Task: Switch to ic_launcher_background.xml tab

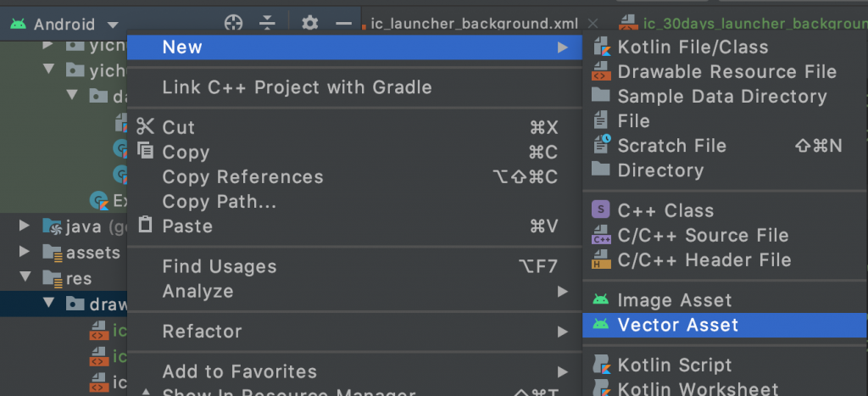Action: [475, 24]
